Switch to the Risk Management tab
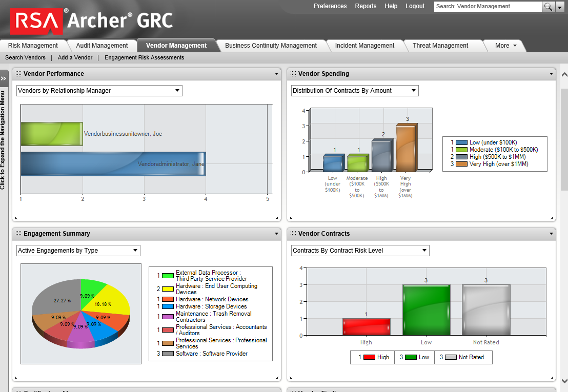 (x=33, y=46)
